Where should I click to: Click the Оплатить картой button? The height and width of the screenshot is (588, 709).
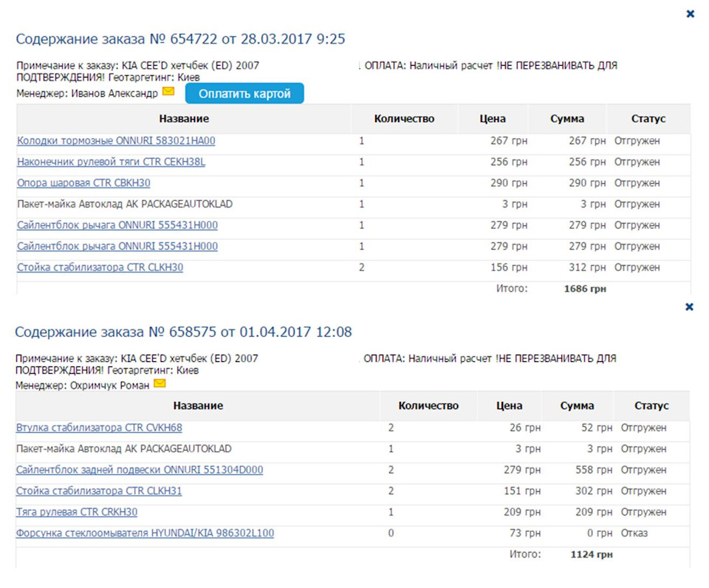point(244,94)
